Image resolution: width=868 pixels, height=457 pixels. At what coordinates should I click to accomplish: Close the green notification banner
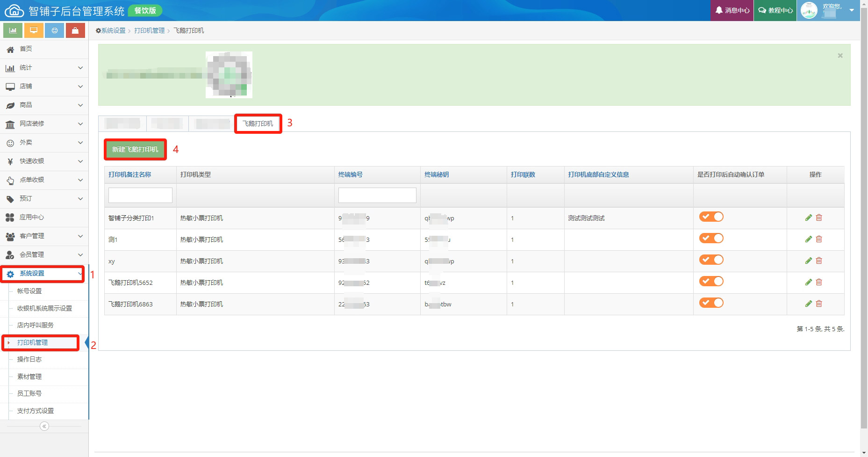pyautogui.click(x=840, y=56)
